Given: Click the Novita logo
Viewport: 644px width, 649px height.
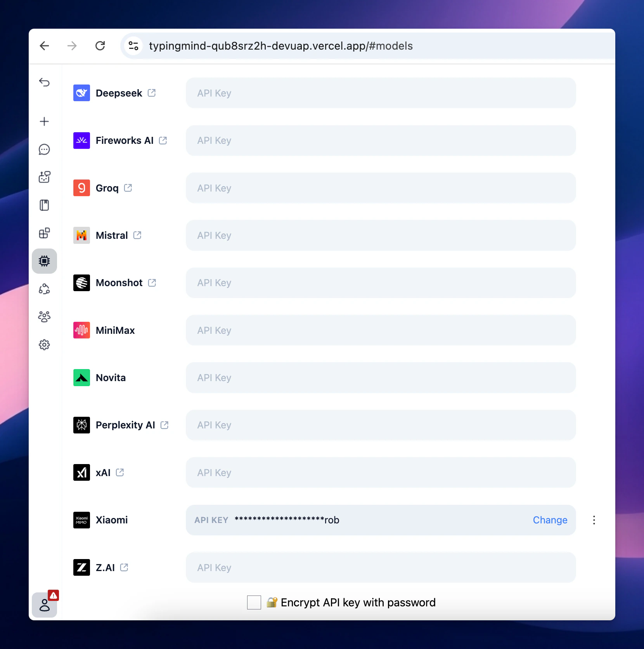Looking at the screenshot, I should click(81, 378).
